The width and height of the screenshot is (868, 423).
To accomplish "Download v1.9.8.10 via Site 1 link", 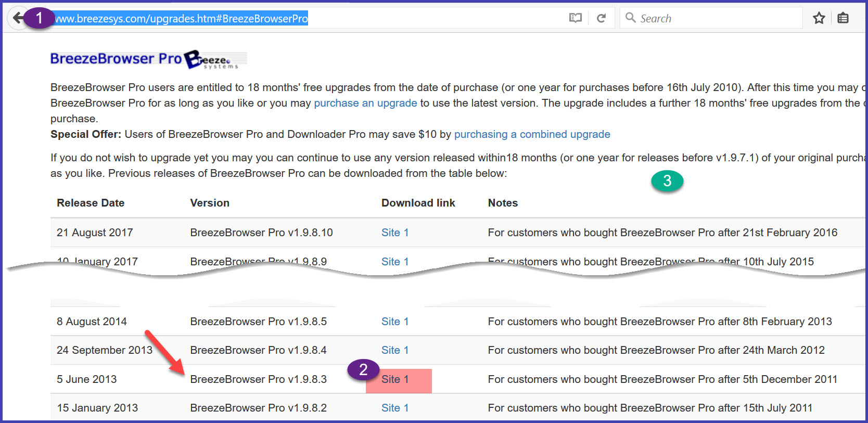I will 394,233.
